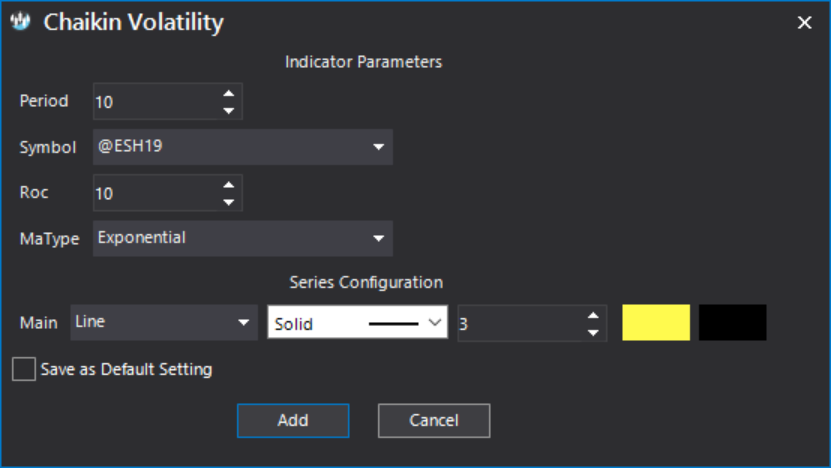
Task: Pick the black series color swatch
Action: point(732,322)
